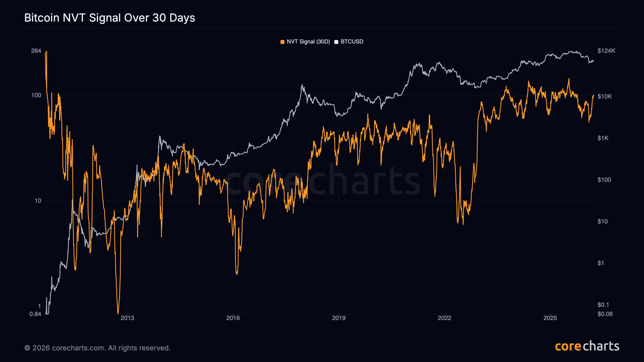The height and width of the screenshot is (362, 644).
Task: Click the corecharts logo at bottom right
Action: click(587, 346)
